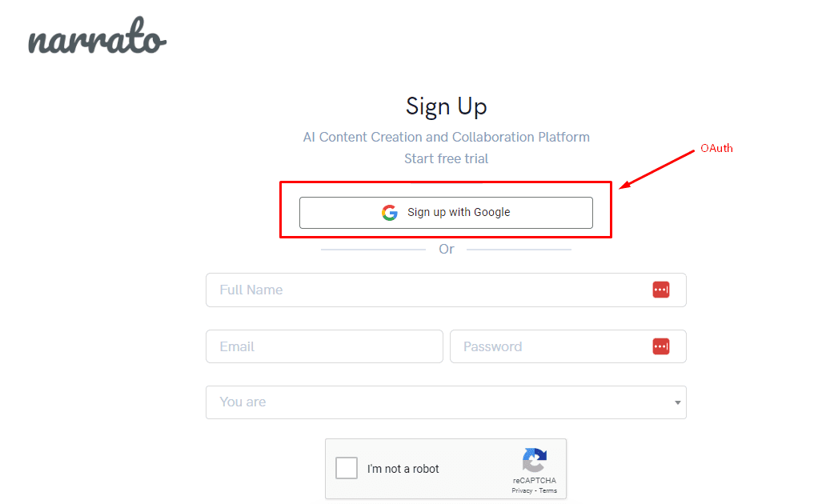The width and height of the screenshot is (814, 504).
Task: Open password manager icon in Password field
Action: [661, 346]
